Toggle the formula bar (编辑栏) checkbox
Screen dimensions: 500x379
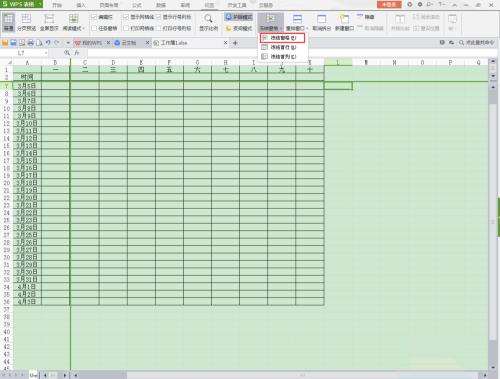tap(94, 17)
